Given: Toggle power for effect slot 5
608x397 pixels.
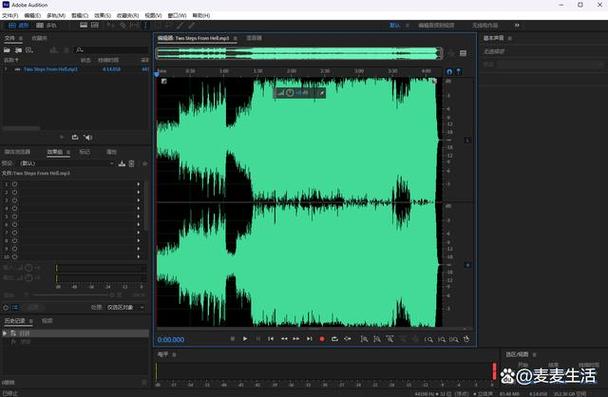Looking at the screenshot, I should (x=15, y=216).
